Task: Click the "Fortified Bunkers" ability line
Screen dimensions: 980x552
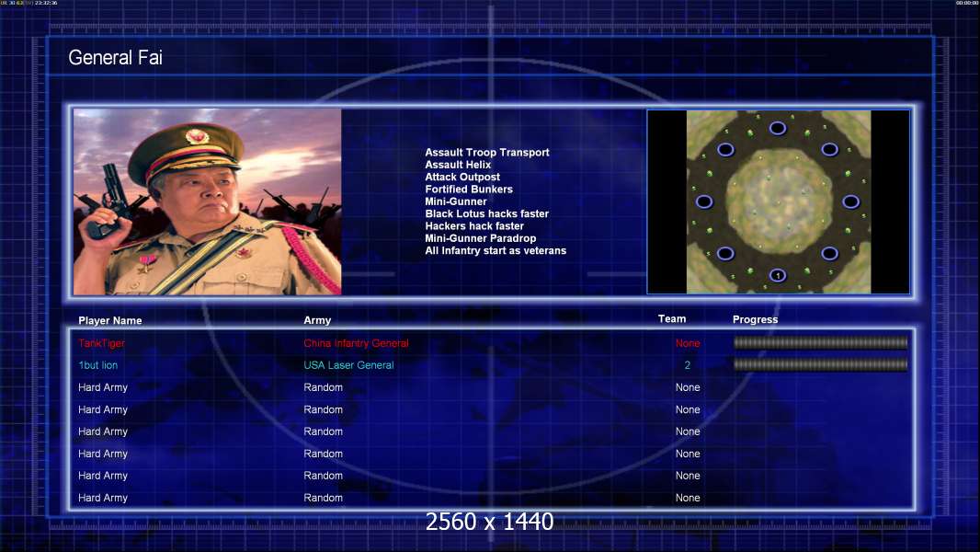Action: [x=469, y=189]
